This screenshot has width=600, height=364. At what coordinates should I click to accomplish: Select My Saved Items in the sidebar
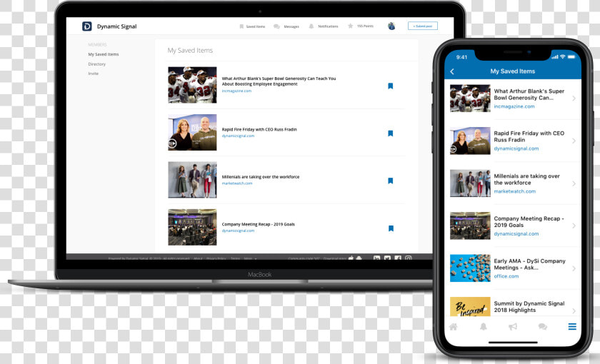coord(104,54)
